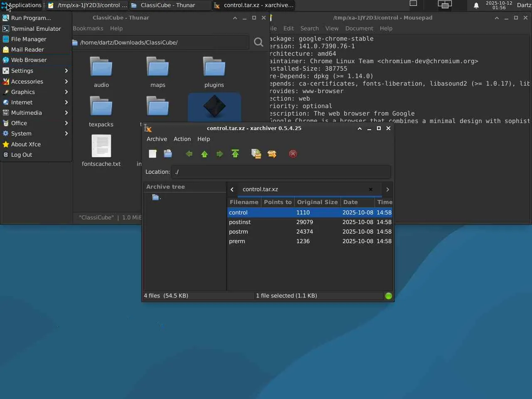Click the Open archive icon in xarchiver
The height and width of the screenshot is (399, 532).
point(168,154)
